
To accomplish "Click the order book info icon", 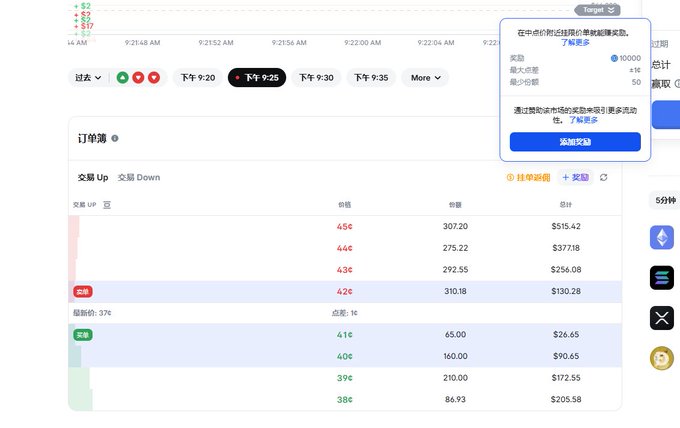I will pyautogui.click(x=115, y=138).
